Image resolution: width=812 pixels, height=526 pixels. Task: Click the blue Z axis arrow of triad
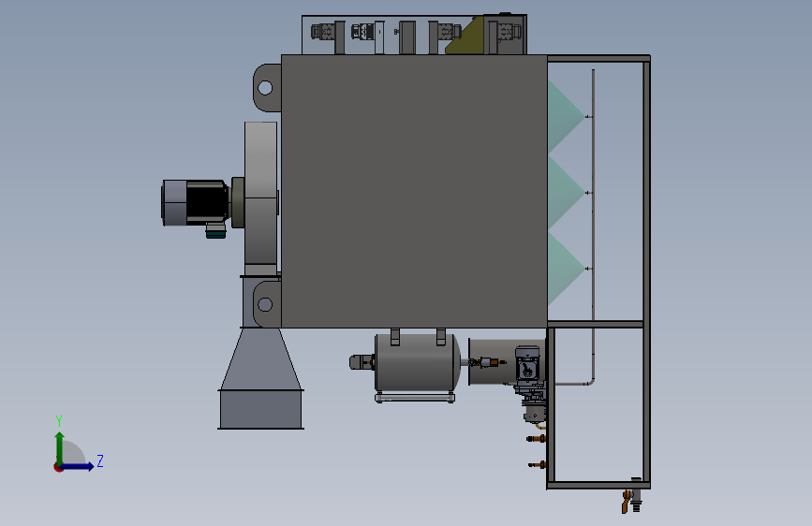pyautogui.click(x=78, y=466)
